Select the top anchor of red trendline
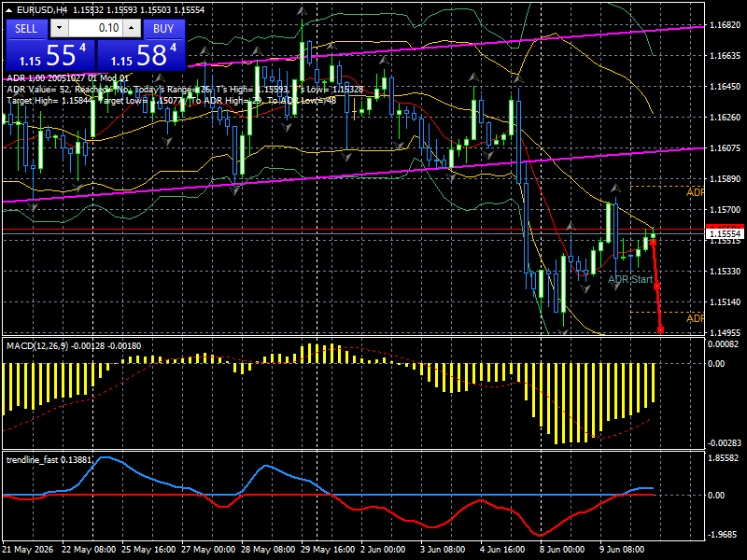Image resolution: width=747 pixels, height=560 pixels. (x=653, y=243)
